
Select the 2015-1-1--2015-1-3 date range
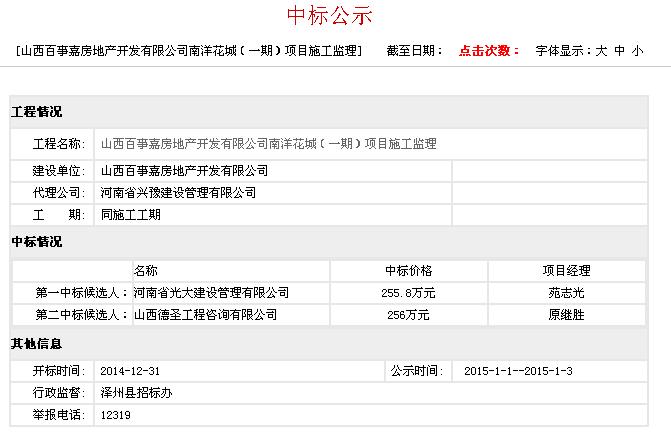pos(518,371)
